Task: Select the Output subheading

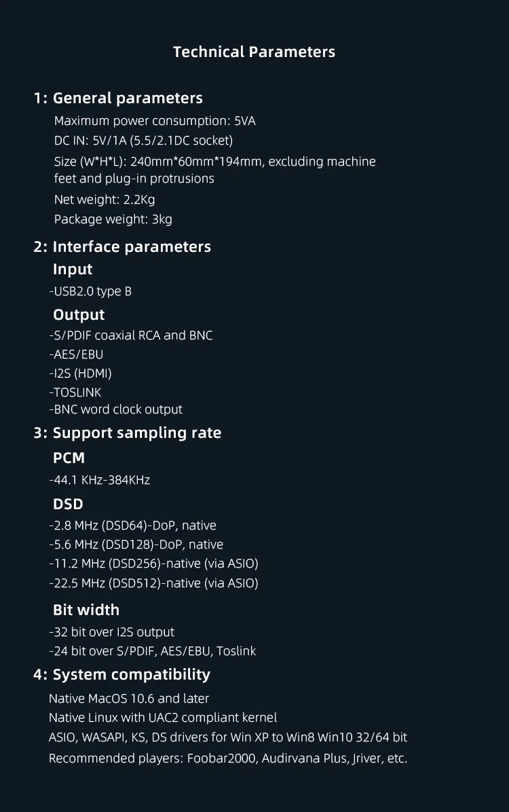Action: click(x=79, y=315)
